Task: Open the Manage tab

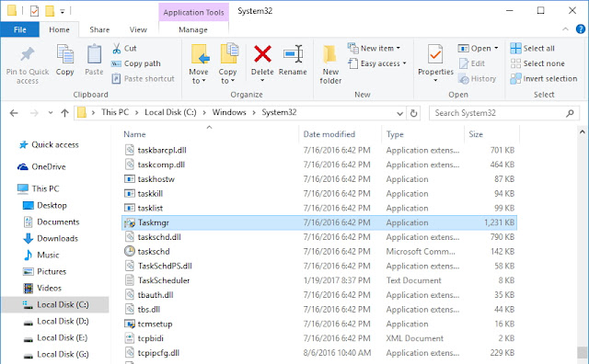Action: point(193,29)
